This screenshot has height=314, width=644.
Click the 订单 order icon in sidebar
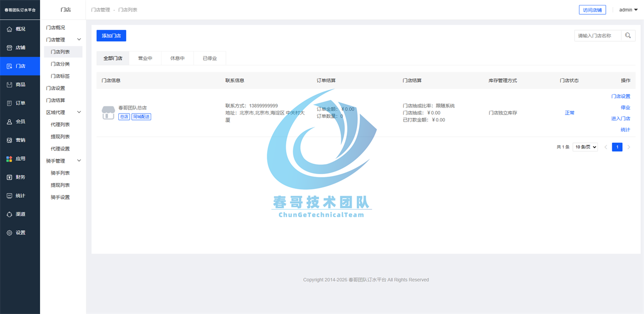click(x=9, y=103)
